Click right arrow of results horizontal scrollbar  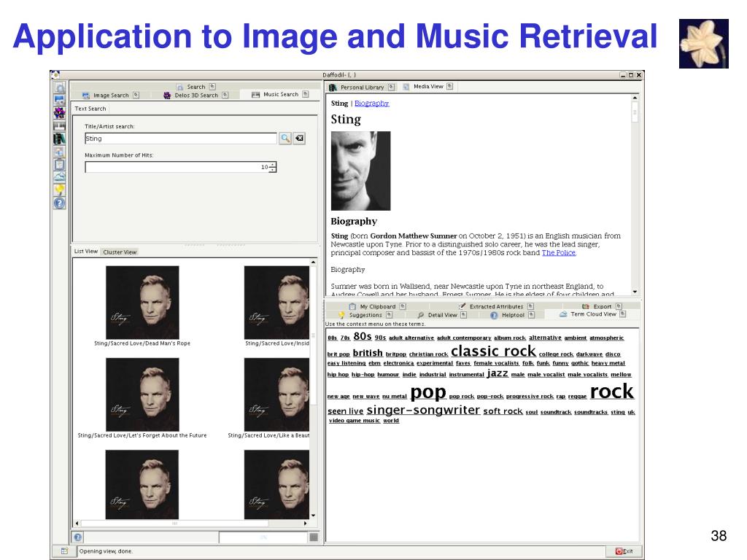306,523
